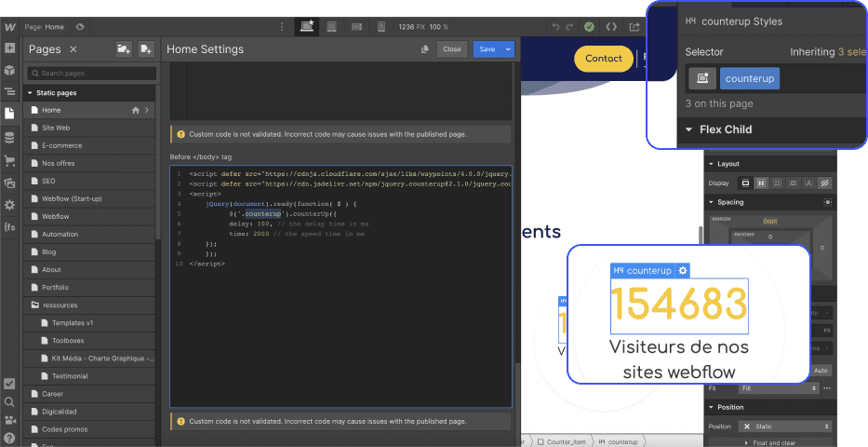868x447 pixels.
Task: Open counterup element settings gear
Action: [683, 270]
